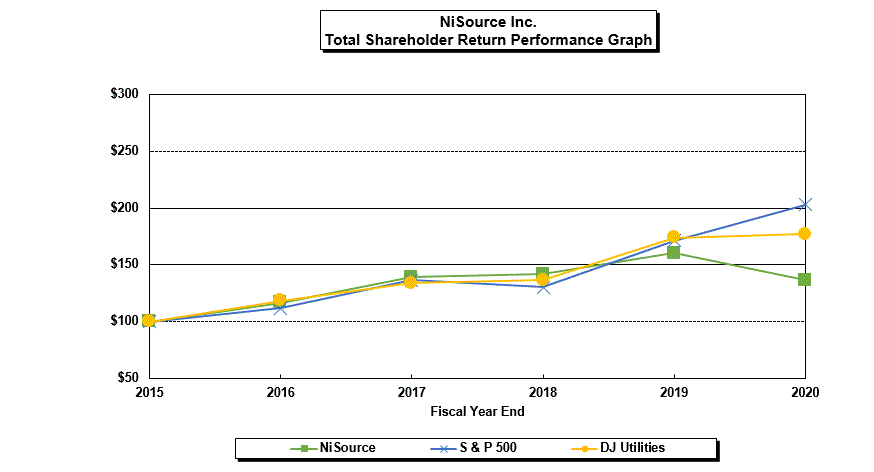
Task: Select the NiSource green square marker at 2019
Action: [x=673, y=253]
